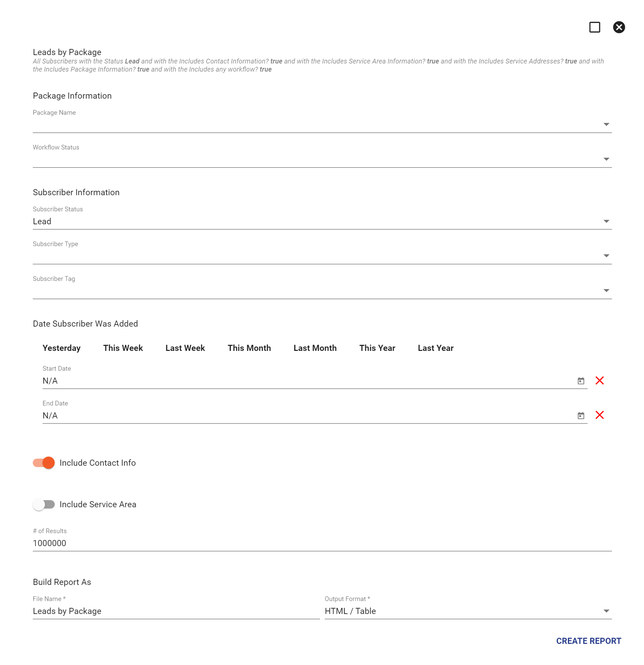Click the Build Report As heading
644x665 pixels.
(62, 582)
